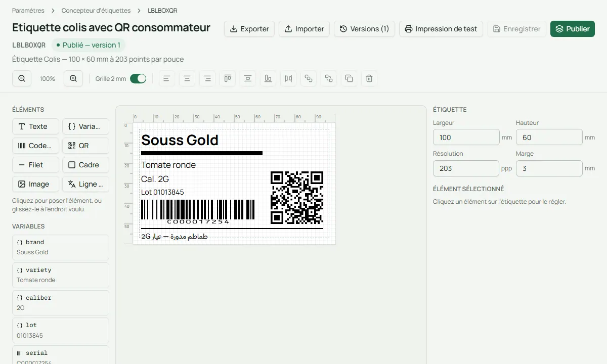Add a Variable element

[x=85, y=126]
